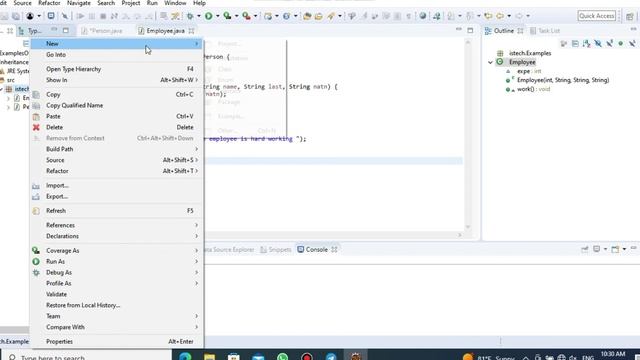640x360 pixels.
Task: Choose Go Into from context menu
Action: pyautogui.click(x=118, y=54)
